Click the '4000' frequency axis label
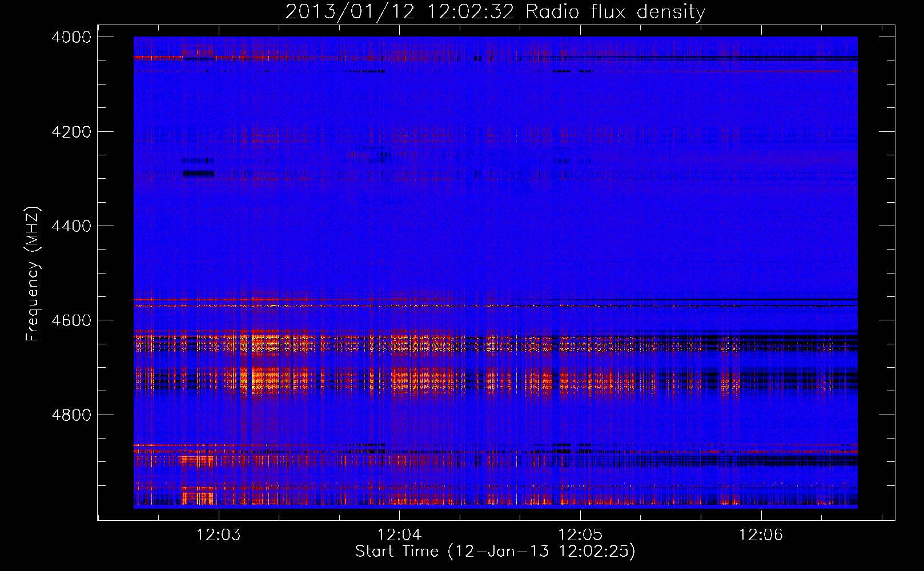 click(x=71, y=37)
